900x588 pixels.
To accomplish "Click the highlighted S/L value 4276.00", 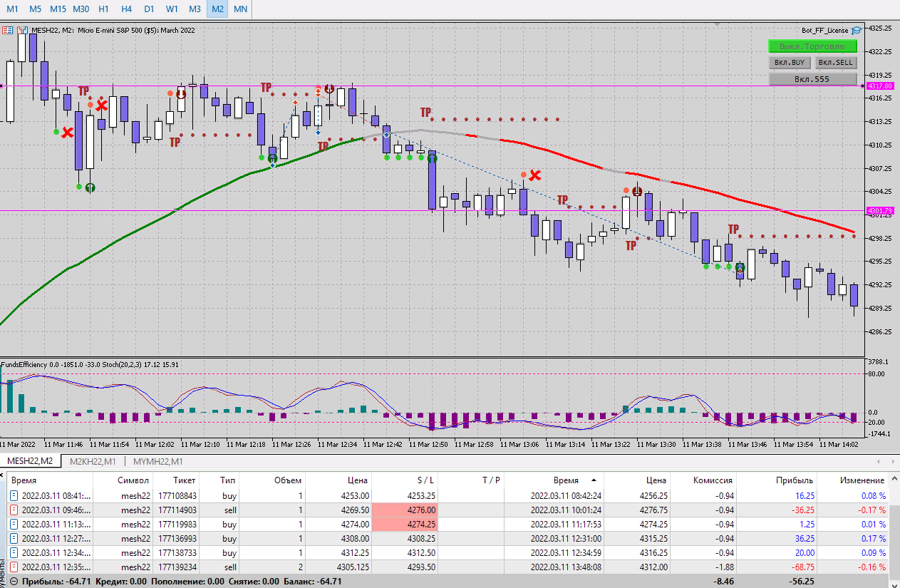I will (405, 510).
